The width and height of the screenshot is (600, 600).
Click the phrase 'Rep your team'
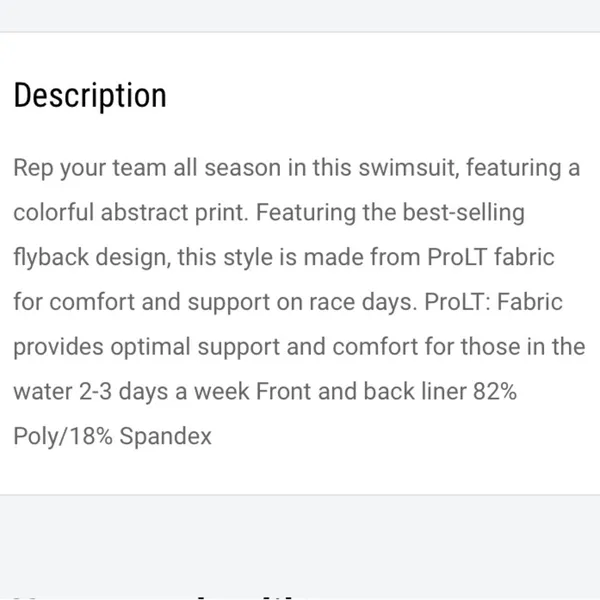pos(90,168)
